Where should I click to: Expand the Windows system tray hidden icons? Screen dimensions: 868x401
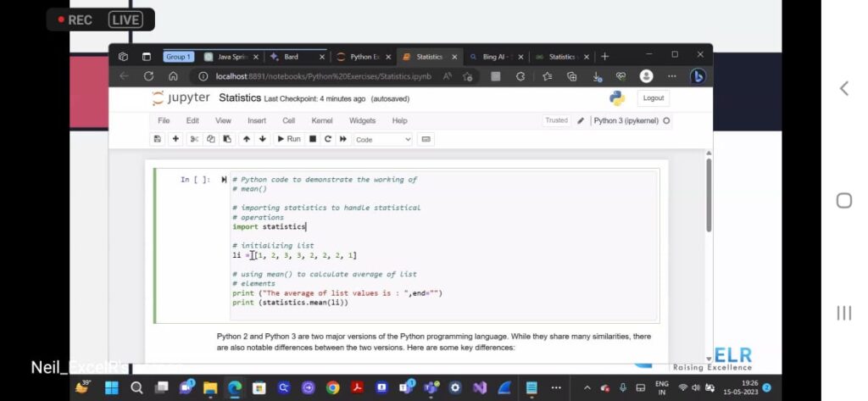pyautogui.click(x=587, y=388)
